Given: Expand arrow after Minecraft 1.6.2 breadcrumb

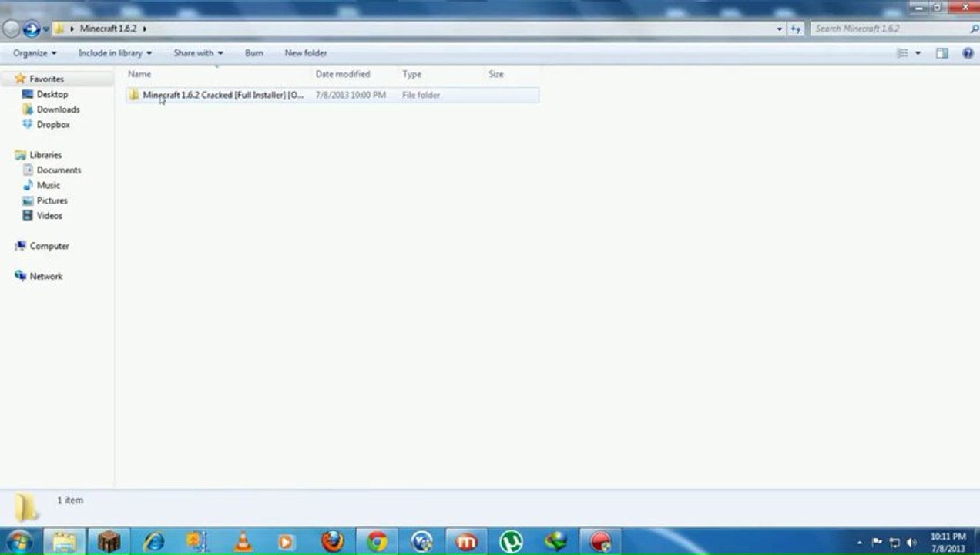Looking at the screenshot, I should [144, 29].
